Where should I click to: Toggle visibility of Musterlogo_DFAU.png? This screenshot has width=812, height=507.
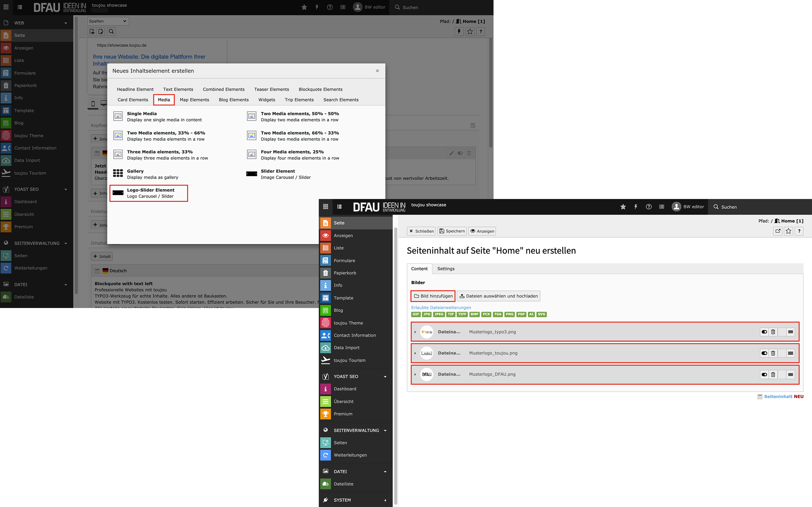tap(764, 375)
